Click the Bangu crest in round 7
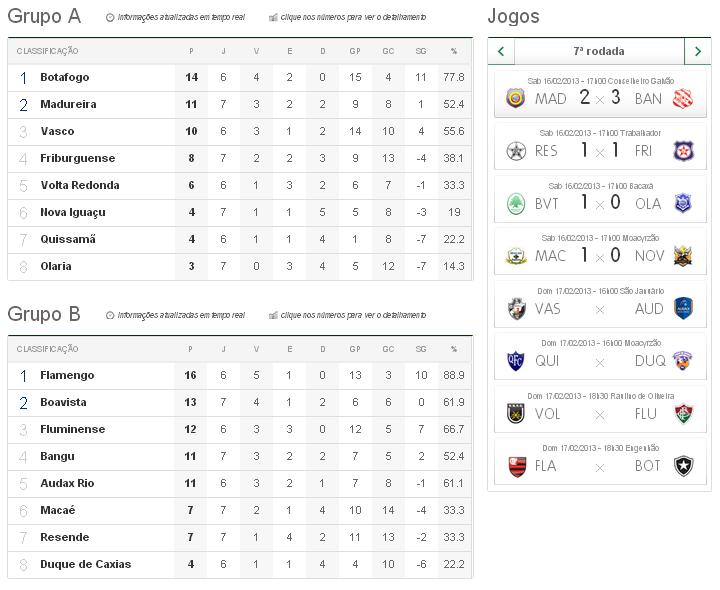 [683, 98]
